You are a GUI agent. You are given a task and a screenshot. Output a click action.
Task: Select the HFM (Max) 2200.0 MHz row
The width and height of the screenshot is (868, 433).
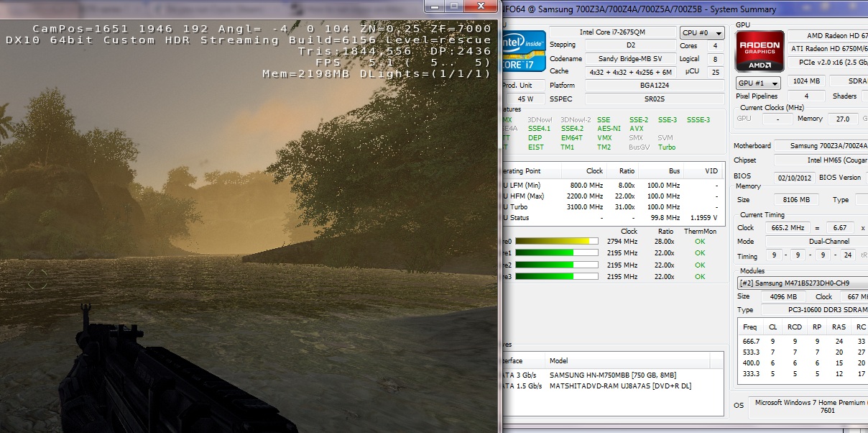coord(611,196)
